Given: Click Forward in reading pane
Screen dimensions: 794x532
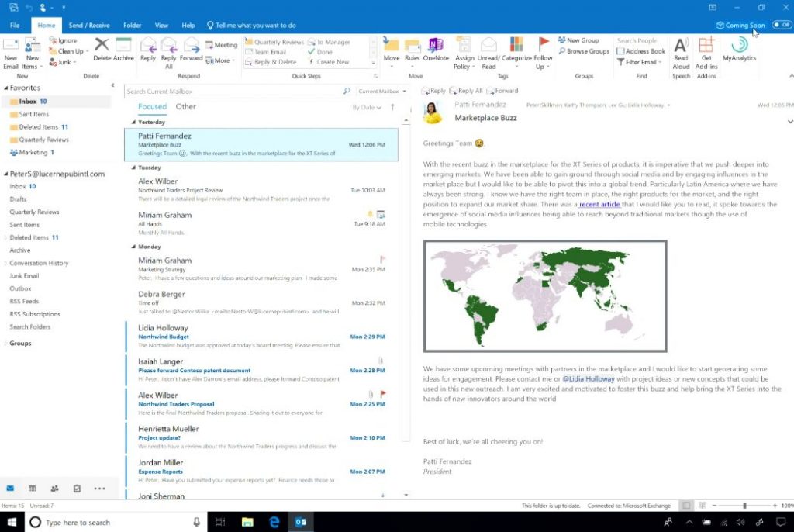Looking at the screenshot, I should pos(502,91).
